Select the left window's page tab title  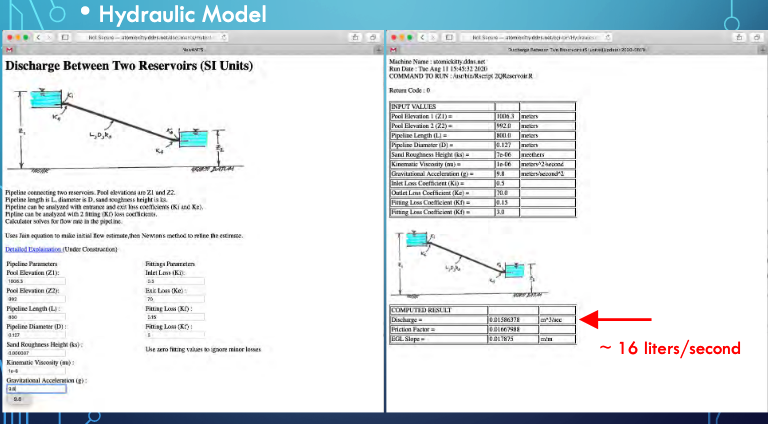[193, 49]
